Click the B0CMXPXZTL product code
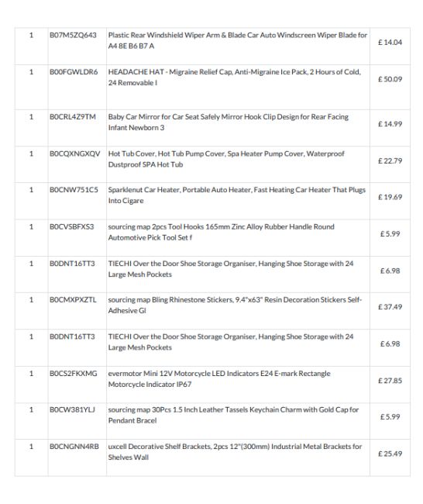This screenshot has width=423, height=504. click(x=73, y=299)
